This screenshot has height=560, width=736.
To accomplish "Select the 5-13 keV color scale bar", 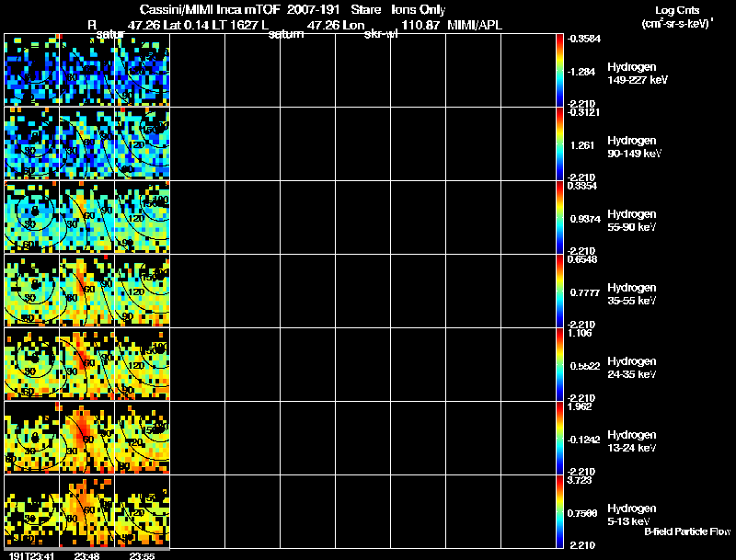I will 560,511.
